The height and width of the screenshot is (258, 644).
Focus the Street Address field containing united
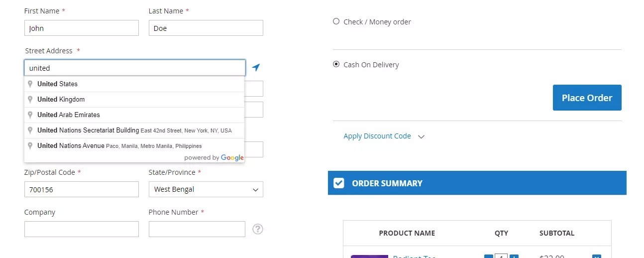[135, 68]
